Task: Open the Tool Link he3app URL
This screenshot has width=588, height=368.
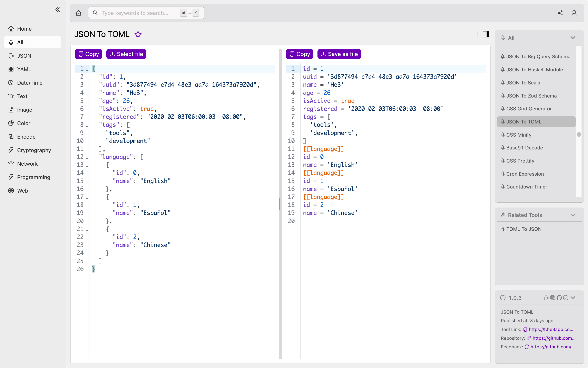Action: 551,330
